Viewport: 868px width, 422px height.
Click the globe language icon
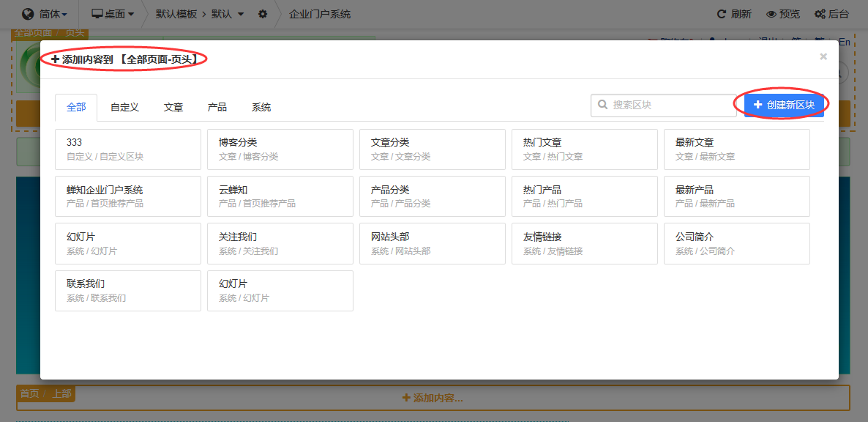coord(29,14)
